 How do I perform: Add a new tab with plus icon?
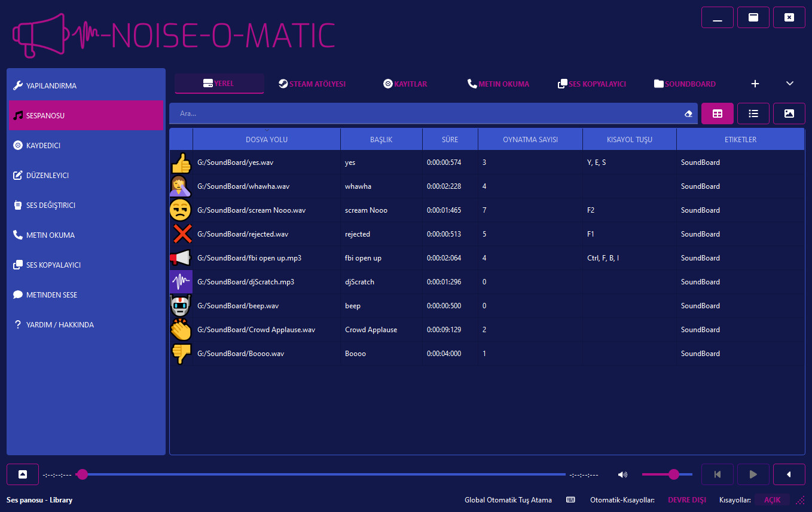[x=755, y=84]
